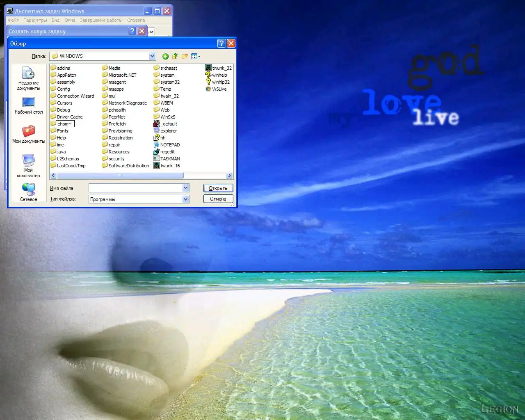Create a new folder with toolbar icon
The width and height of the screenshot is (525, 420).
click(185, 56)
